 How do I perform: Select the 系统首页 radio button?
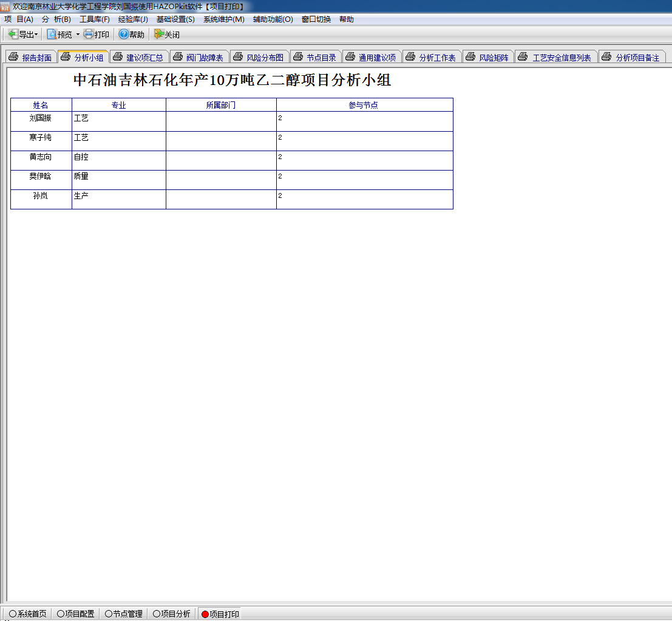[x=12, y=614]
